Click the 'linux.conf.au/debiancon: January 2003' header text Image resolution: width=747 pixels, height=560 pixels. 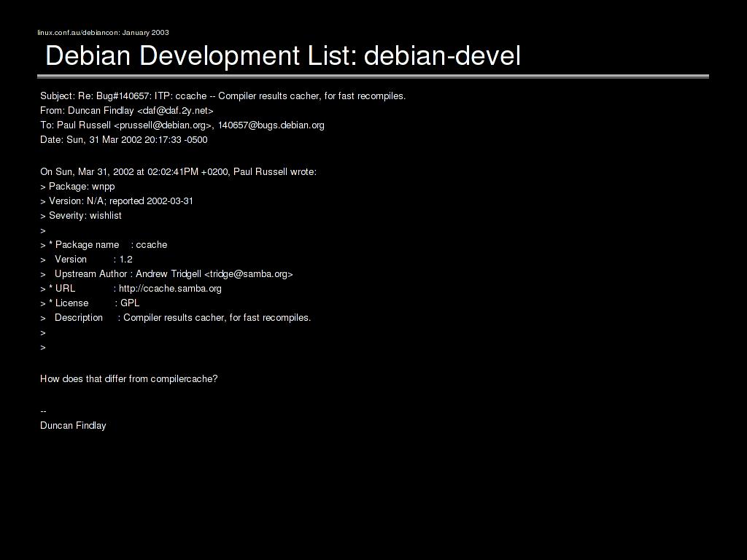pos(103,32)
